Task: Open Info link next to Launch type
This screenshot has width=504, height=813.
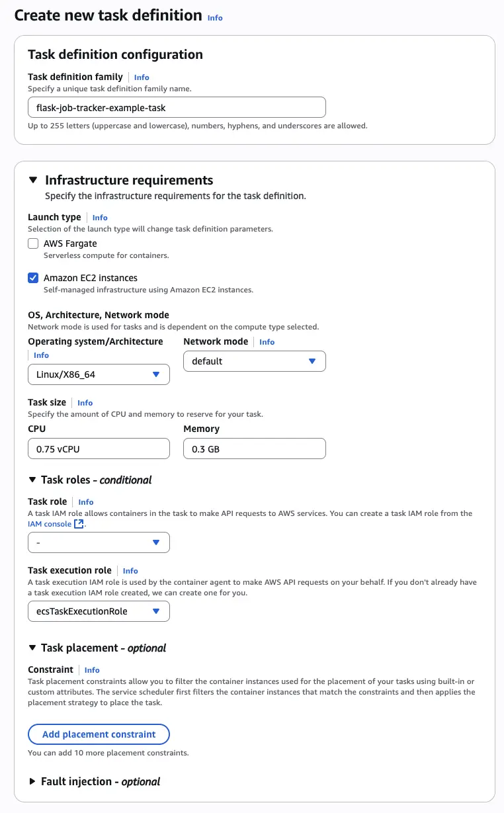Action: [x=100, y=218]
